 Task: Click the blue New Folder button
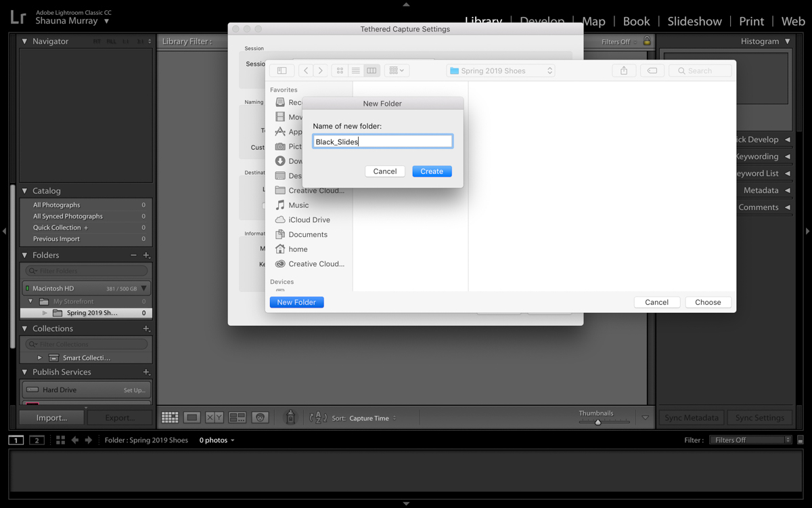[296, 302]
